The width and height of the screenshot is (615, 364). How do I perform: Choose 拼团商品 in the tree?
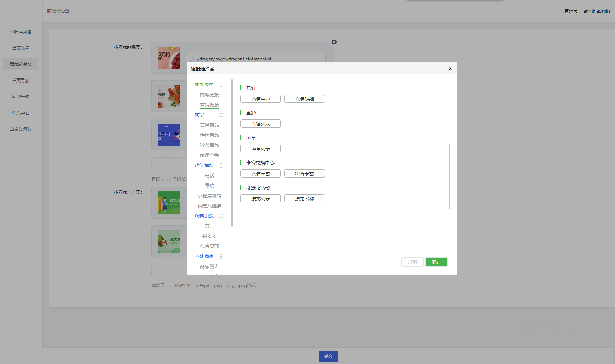[x=209, y=135]
